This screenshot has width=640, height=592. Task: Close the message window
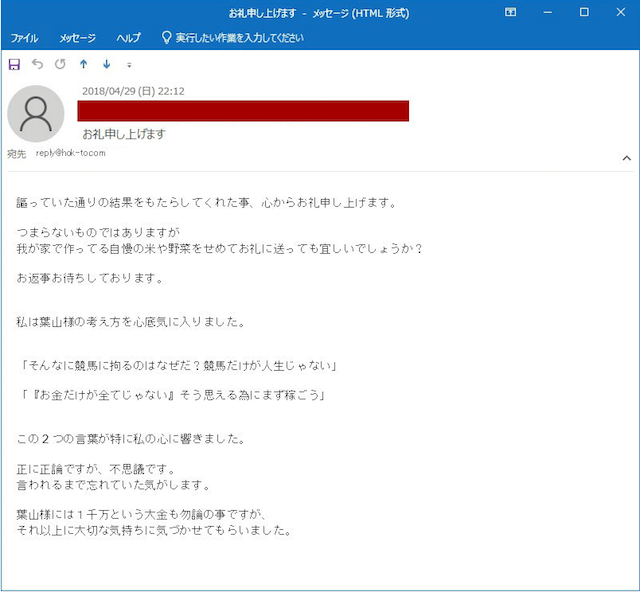[620, 12]
